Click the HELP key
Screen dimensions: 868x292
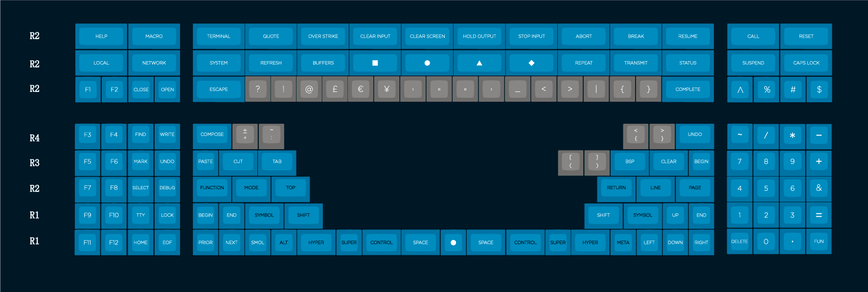tap(101, 36)
